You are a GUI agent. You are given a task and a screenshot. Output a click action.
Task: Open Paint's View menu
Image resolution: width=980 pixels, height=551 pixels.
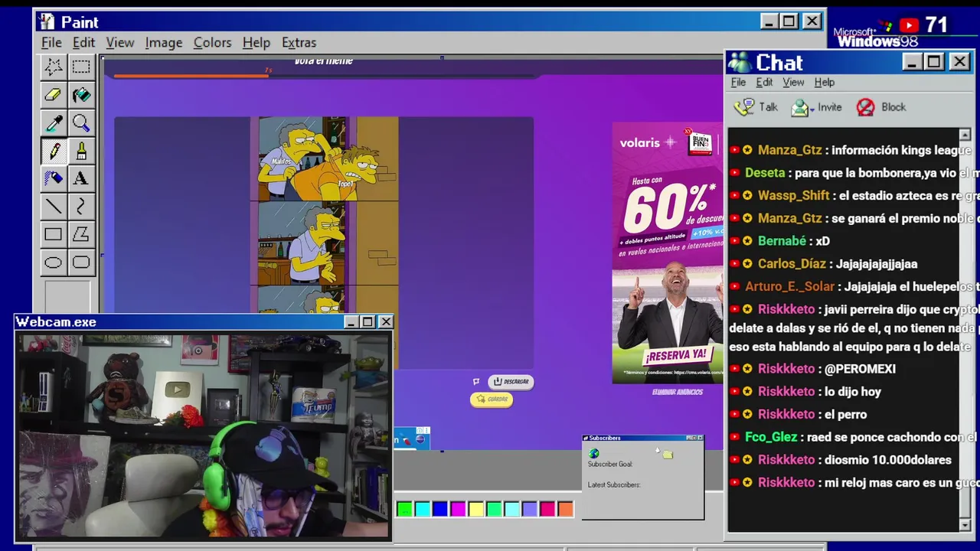pyautogui.click(x=120, y=43)
